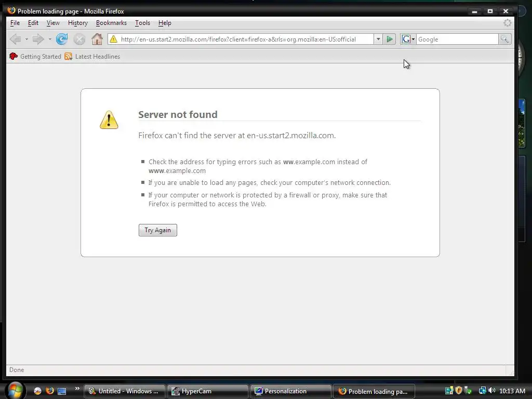Open the File menu
The image size is (532, 399).
click(x=15, y=23)
